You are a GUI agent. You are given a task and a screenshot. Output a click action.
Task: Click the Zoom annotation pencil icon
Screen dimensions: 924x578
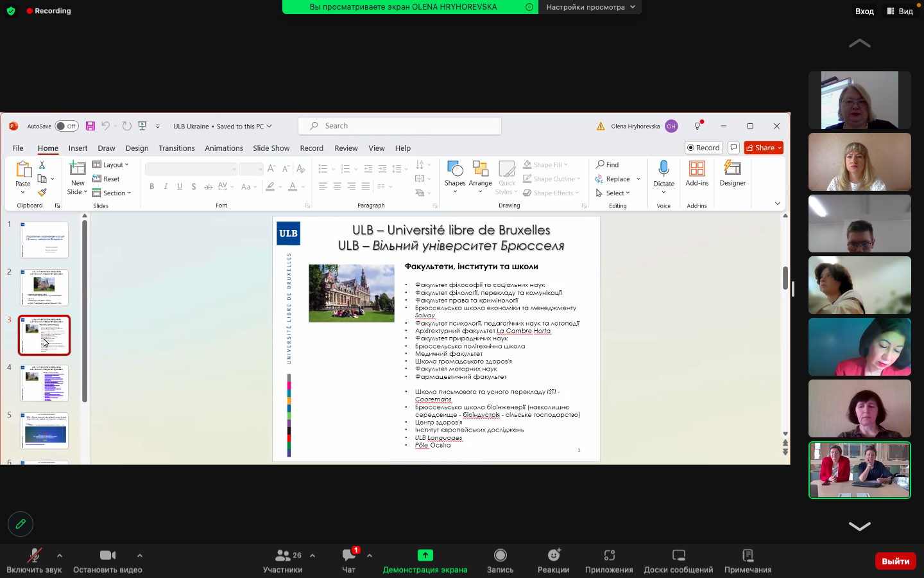21,524
